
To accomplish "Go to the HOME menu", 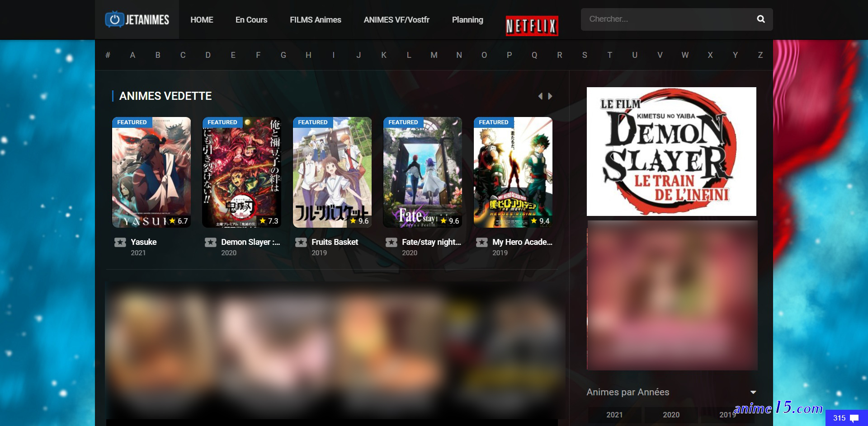I will tap(202, 20).
